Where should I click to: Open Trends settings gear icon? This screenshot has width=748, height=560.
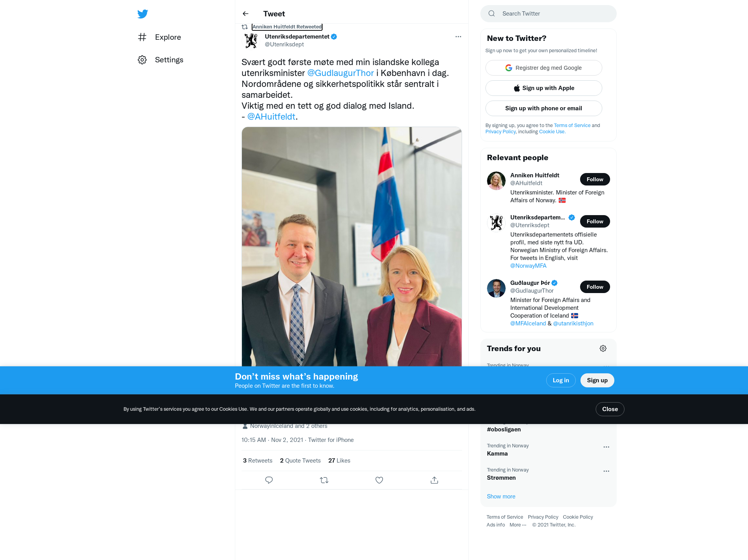coord(603,348)
